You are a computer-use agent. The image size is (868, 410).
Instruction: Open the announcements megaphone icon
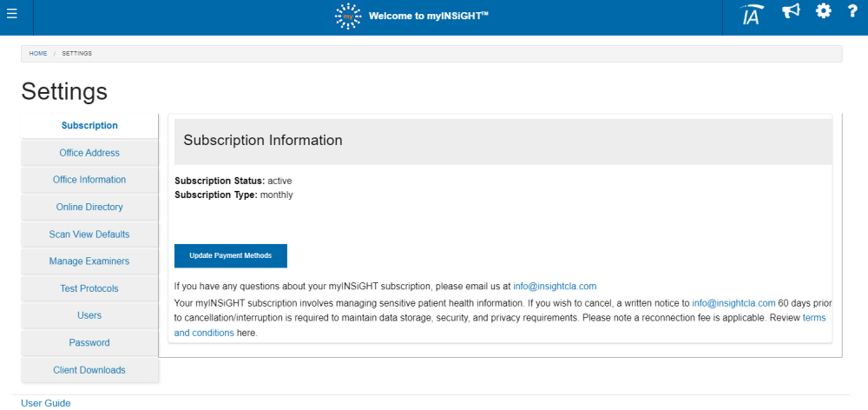point(791,12)
